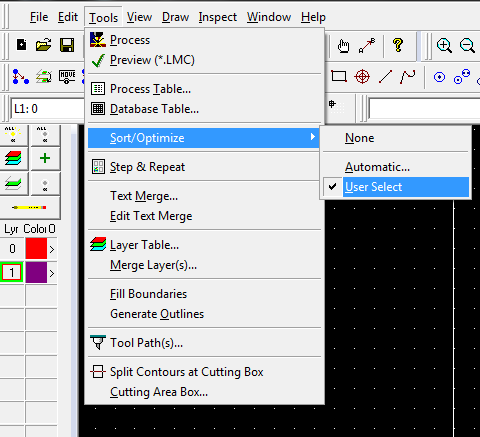Open the Inspect menu
The width and height of the screenshot is (480, 437).
point(218,17)
